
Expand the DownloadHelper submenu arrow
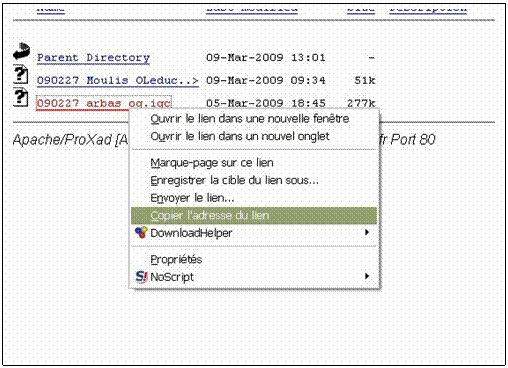367,232
